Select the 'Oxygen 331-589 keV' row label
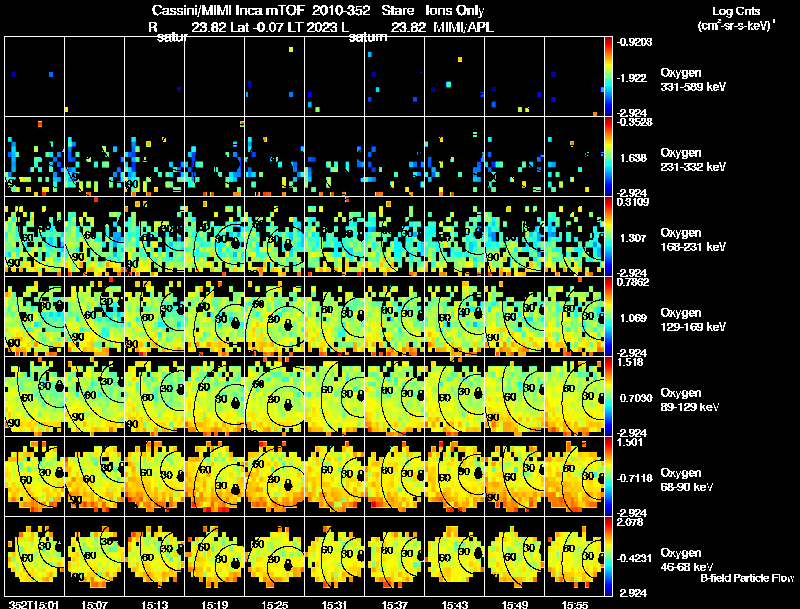Screen dimensions: 800x609 pyautogui.click(x=693, y=80)
